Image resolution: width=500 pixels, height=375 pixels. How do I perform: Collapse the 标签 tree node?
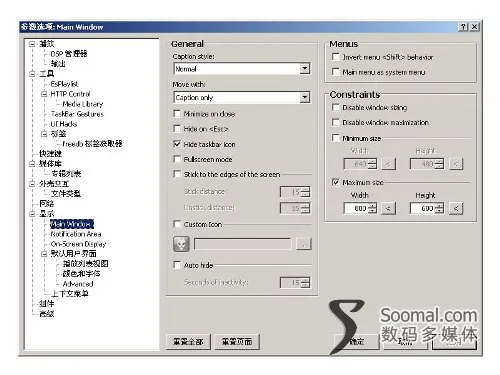point(44,134)
